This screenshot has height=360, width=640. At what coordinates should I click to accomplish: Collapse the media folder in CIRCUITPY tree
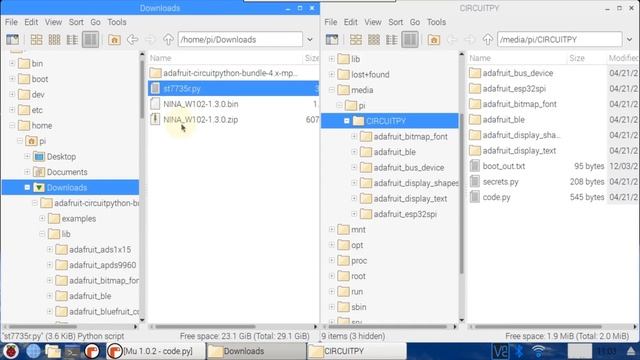(x=332, y=90)
